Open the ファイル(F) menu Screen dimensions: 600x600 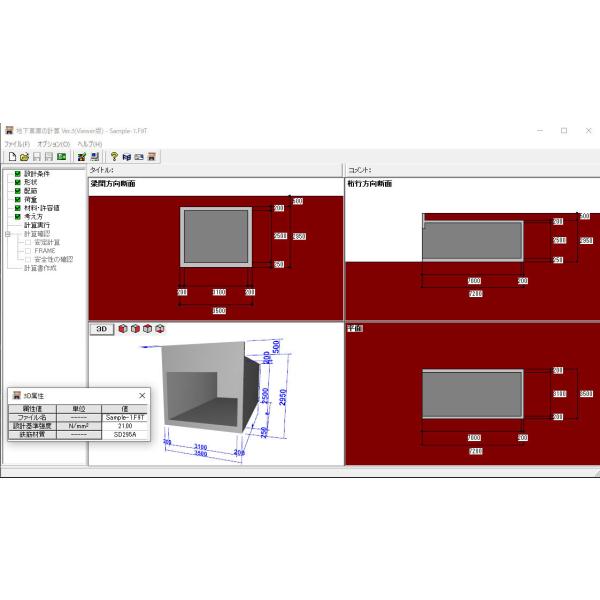[x=17, y=144]
